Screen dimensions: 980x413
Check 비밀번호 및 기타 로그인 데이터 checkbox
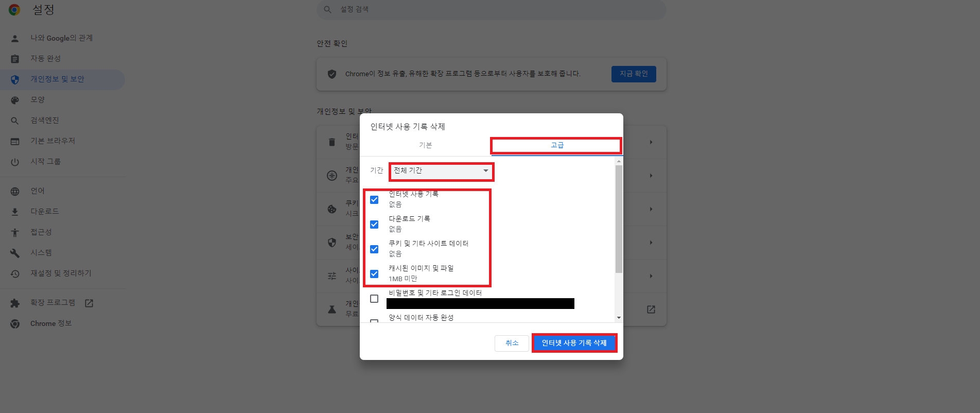pyautogui.click(x=374, y=299)
